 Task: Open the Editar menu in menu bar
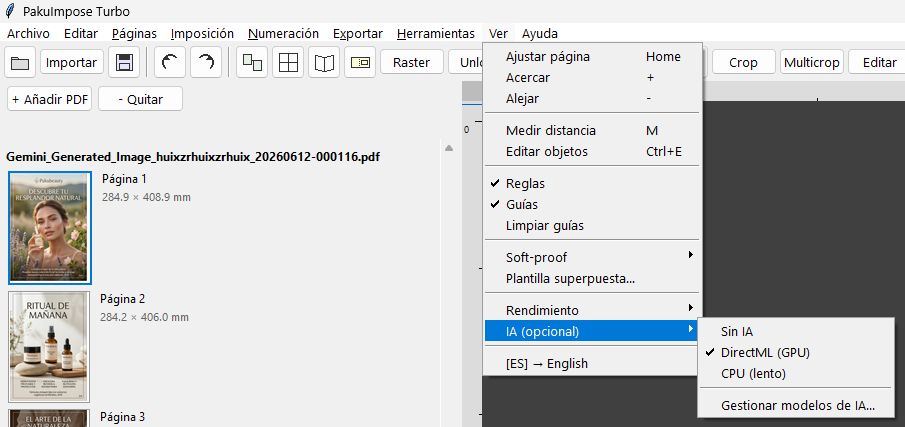[81, 33]
